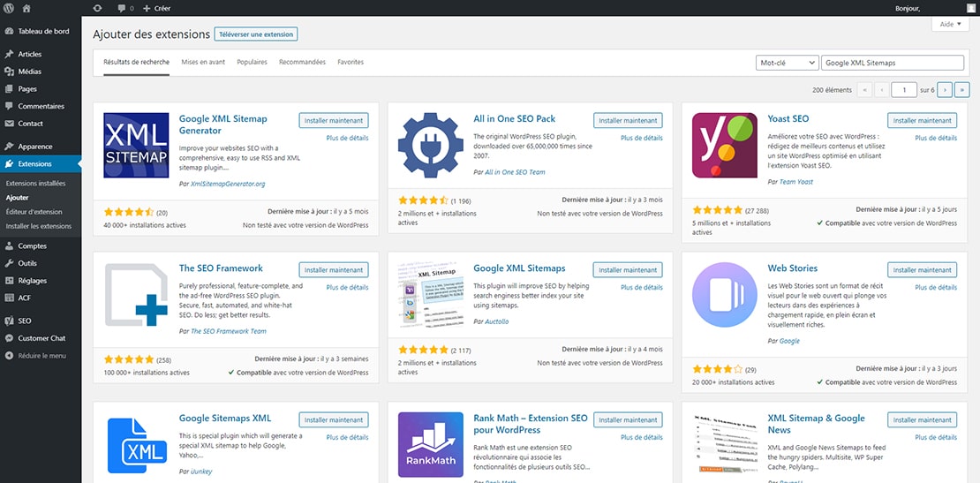Install the Yoast SEO plugin
The image size is (980, 483).
click(x=923, y=121)
